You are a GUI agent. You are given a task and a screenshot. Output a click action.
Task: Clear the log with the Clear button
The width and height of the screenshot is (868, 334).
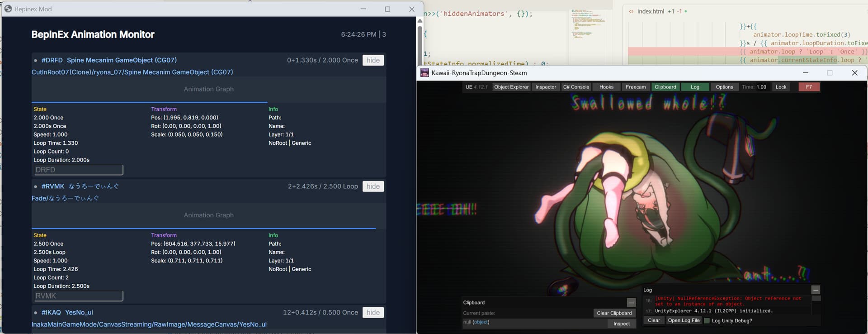click(x=654, y=320)
